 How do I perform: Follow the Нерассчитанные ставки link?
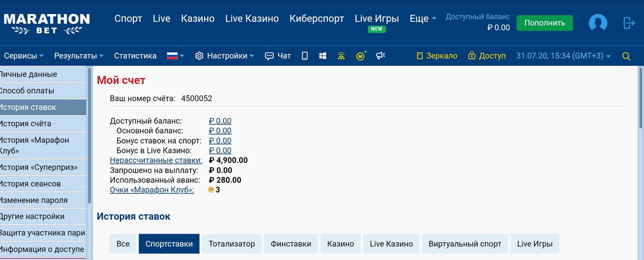click(156, 160)
